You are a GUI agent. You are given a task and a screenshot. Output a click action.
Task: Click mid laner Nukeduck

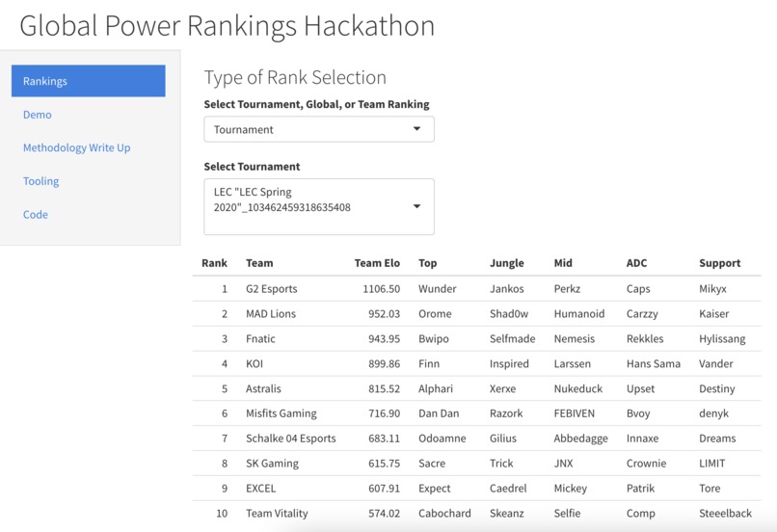[x=577, y=388]
